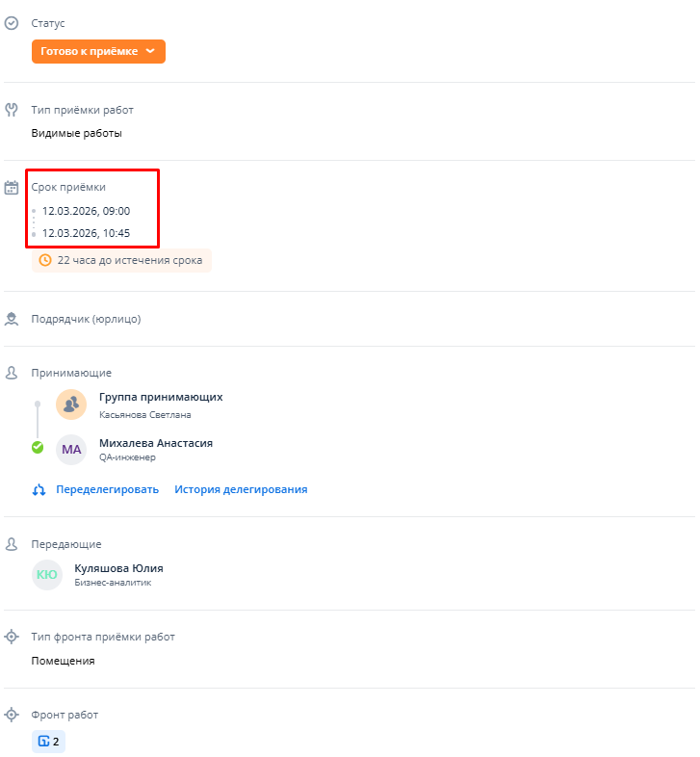Click the Переделегировать link
The height and width of the screenshot is (757, 700).
[107, 489]
